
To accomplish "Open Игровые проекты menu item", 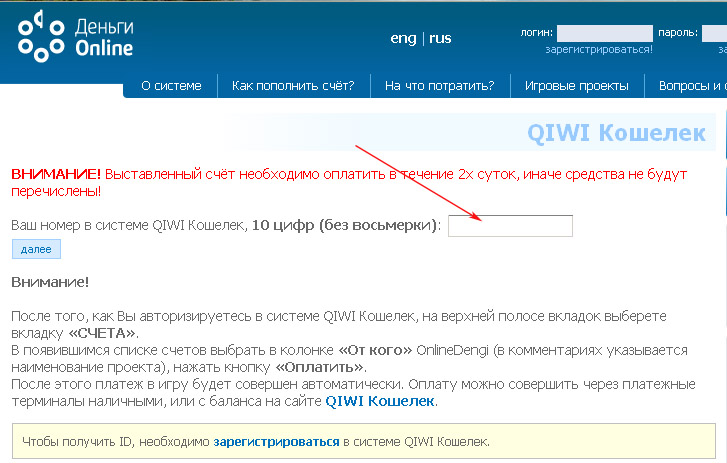I will pyautogui.click(x=577, y=86).
